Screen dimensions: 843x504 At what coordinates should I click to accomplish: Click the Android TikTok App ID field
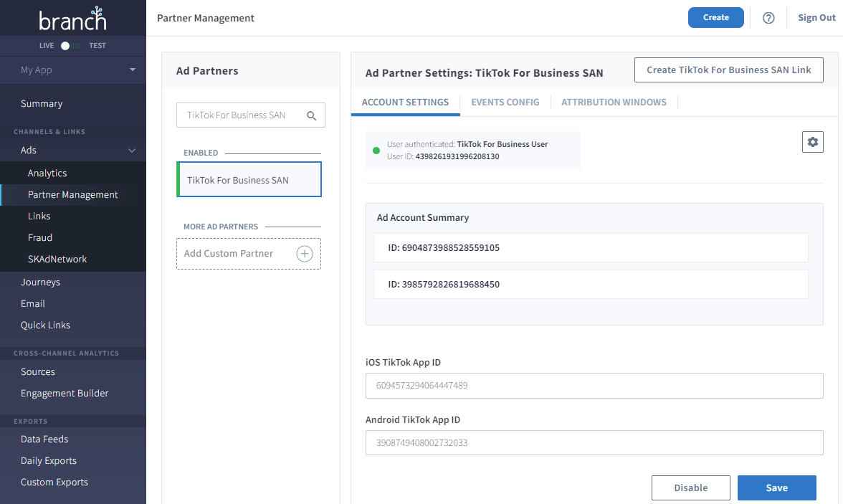(x=594, y=442)
